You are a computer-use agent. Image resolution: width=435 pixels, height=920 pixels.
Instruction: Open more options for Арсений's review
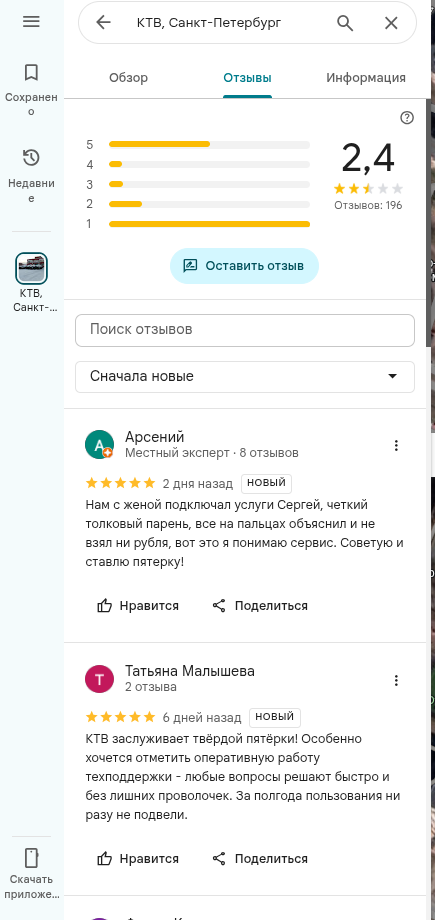(396, 445)
